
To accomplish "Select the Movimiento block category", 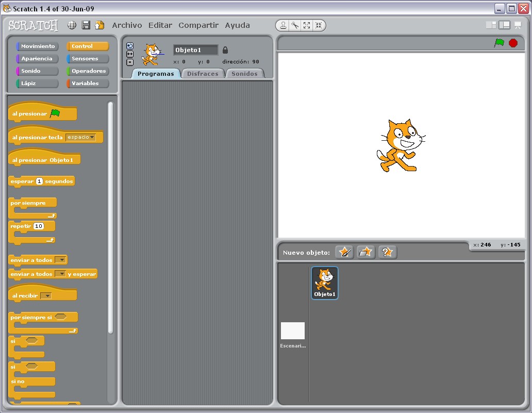I will tap(37, 46).
